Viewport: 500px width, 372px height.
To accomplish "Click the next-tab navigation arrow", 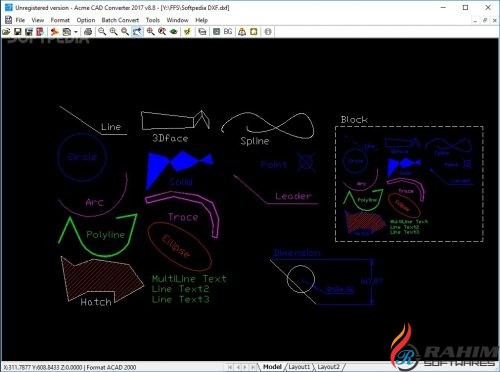I will (x=246, y=367).
